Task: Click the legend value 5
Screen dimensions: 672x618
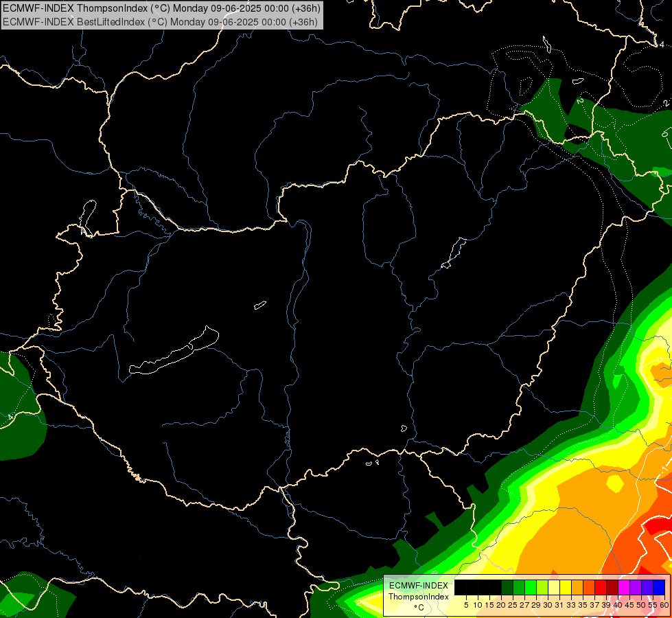Action: (466, 605)
